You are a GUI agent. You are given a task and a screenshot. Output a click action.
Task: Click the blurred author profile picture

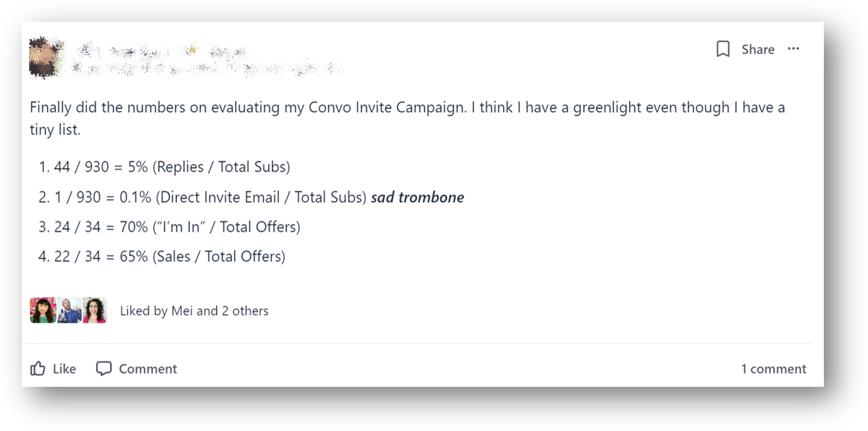(x=47, y=58)
